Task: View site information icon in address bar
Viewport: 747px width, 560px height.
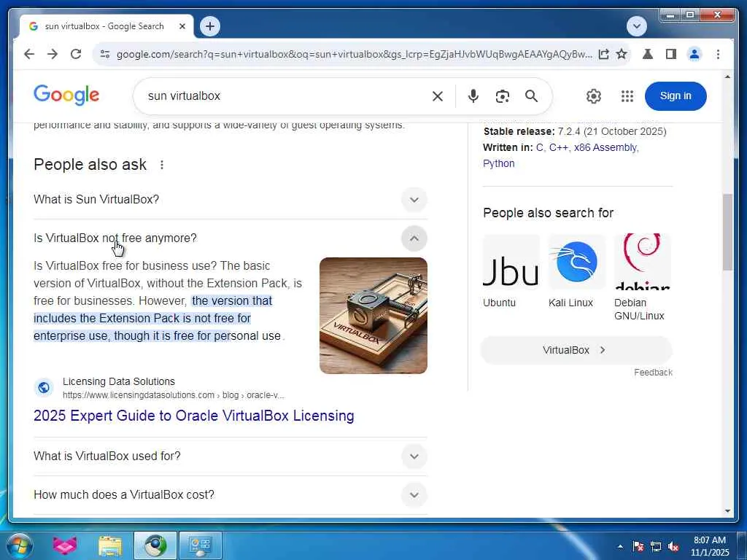Action: click(105, 54)
